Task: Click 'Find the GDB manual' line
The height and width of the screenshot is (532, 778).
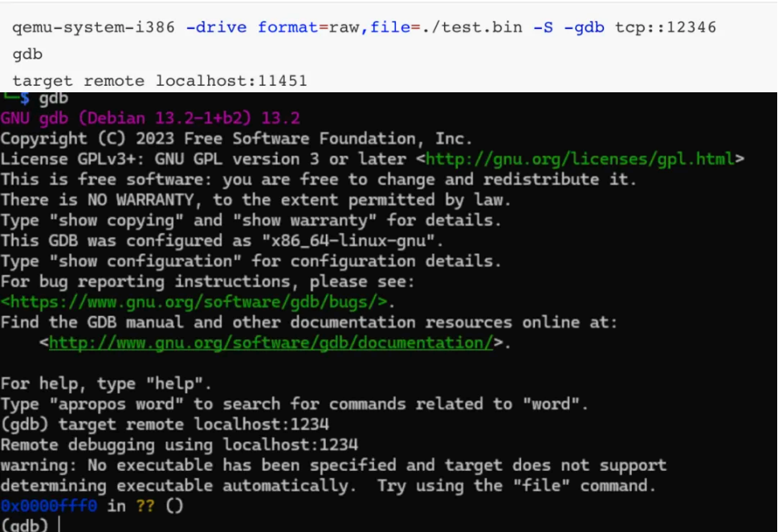Action: coord(309,323)
